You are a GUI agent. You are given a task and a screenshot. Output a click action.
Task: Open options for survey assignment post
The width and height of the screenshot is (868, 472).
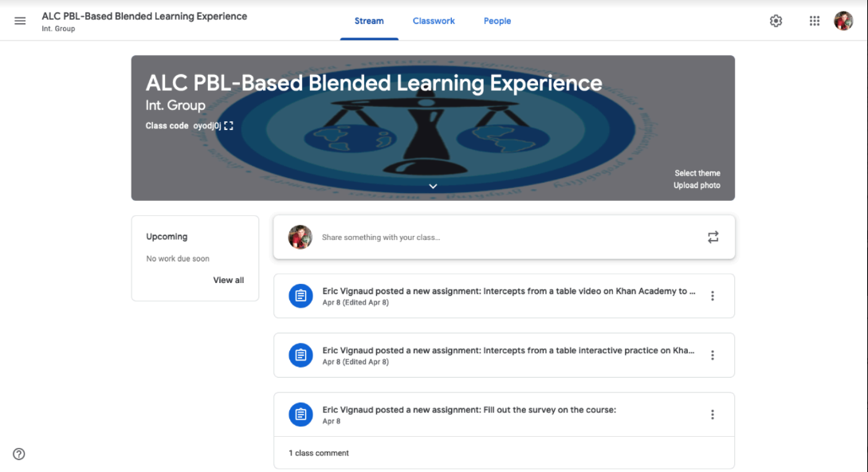(x=713, y=415)
